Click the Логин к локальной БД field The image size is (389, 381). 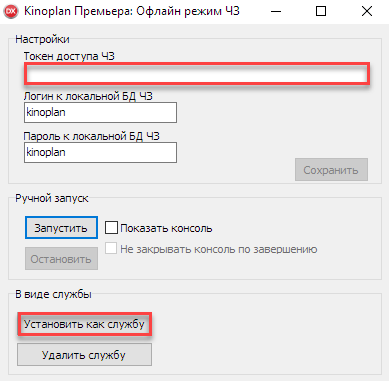(100, 113)
